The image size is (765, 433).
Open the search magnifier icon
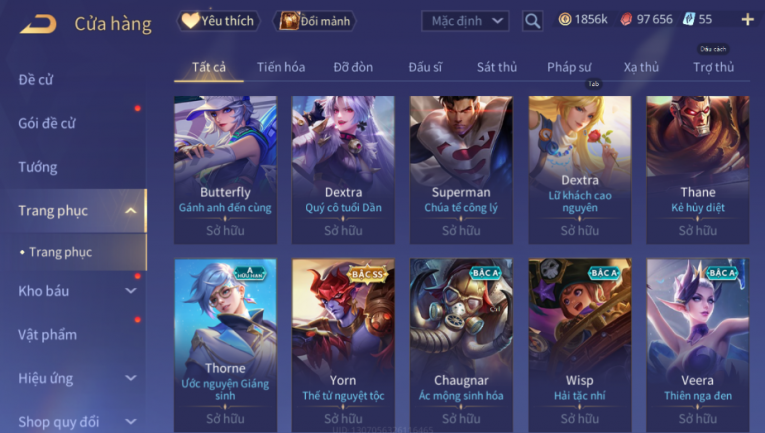pyautogui.click(x=532, y=21)
